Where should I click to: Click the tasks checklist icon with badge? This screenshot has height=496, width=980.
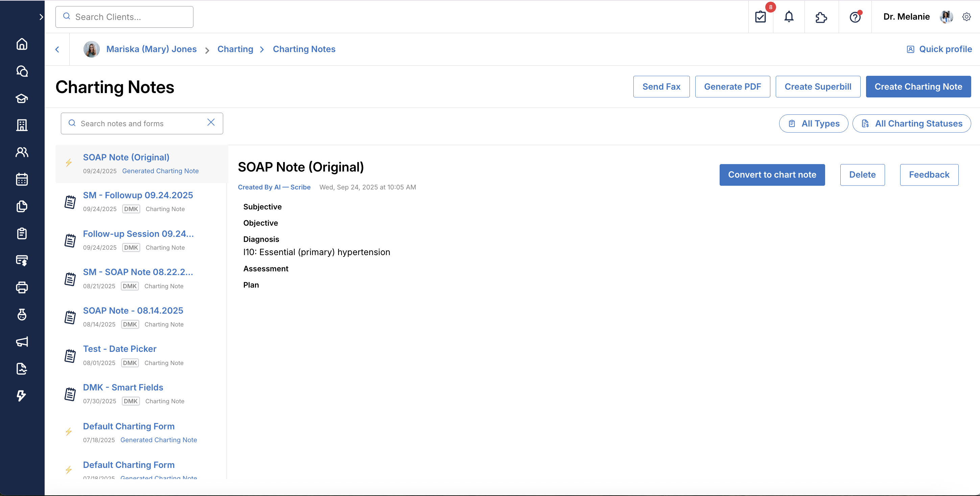(760, 17)
